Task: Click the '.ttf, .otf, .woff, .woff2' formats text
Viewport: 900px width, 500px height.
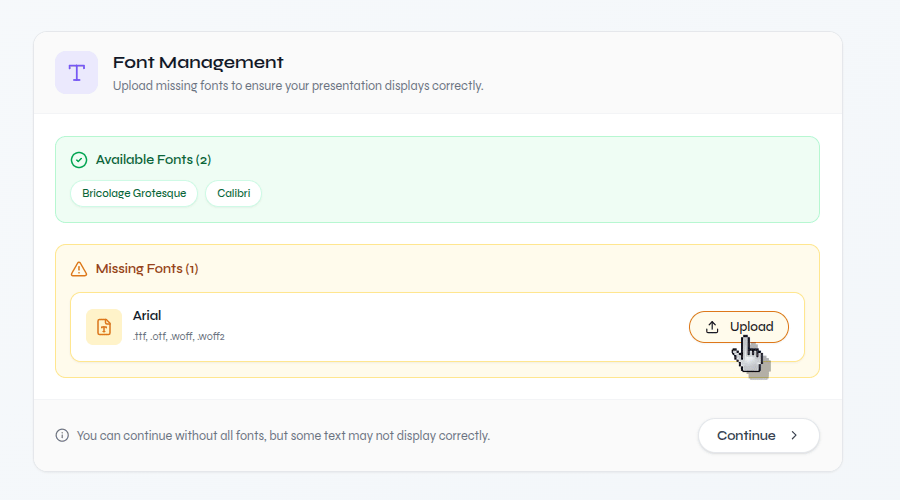Action: (x=179, y=336)
